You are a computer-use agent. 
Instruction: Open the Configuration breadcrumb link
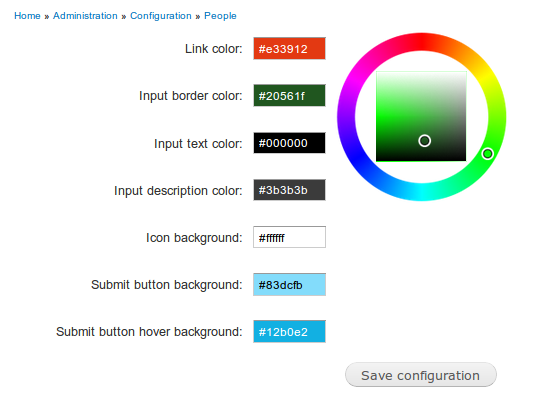tap(161, 16)
